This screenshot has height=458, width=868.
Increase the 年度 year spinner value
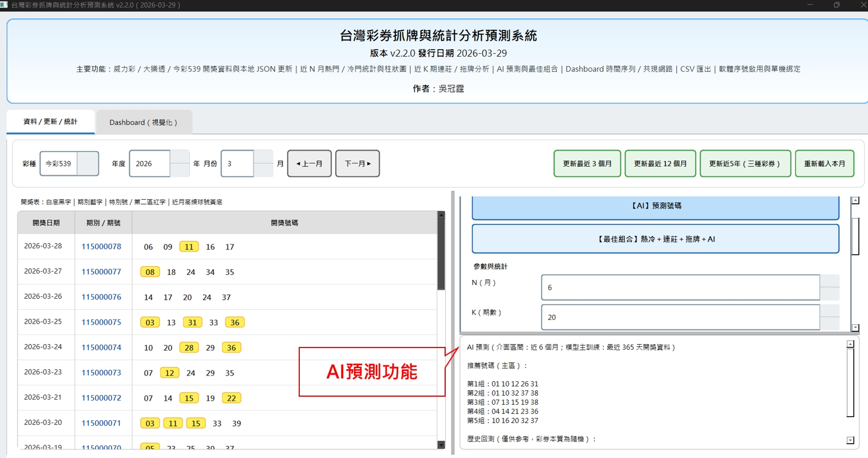[x=180, y=157]
